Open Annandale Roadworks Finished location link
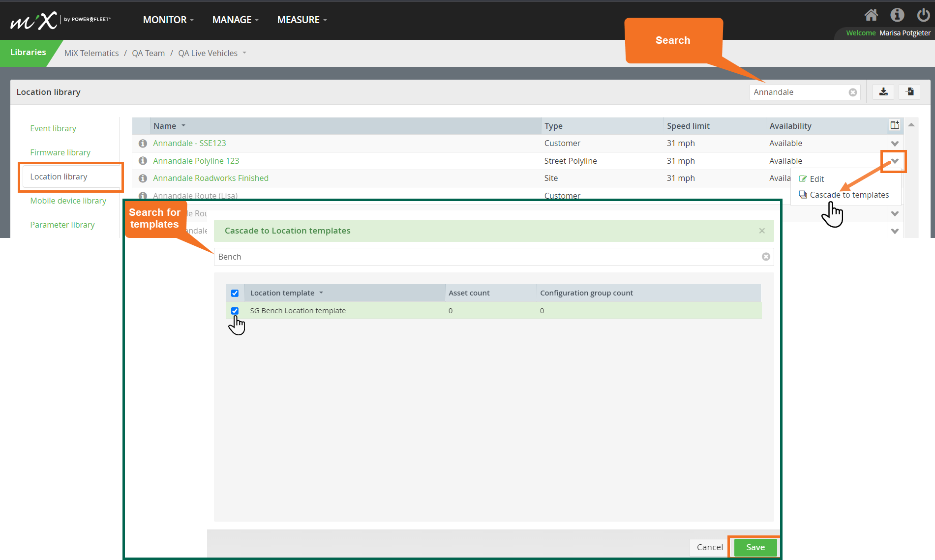Image resolution: width=935 pixels, height=560 pixels. [211, 178]
